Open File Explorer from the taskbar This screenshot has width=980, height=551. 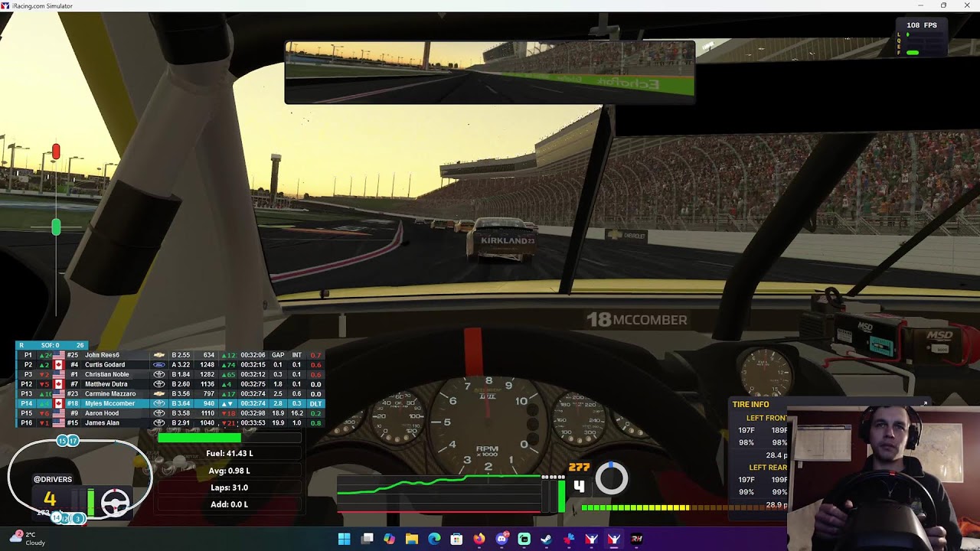412,539
